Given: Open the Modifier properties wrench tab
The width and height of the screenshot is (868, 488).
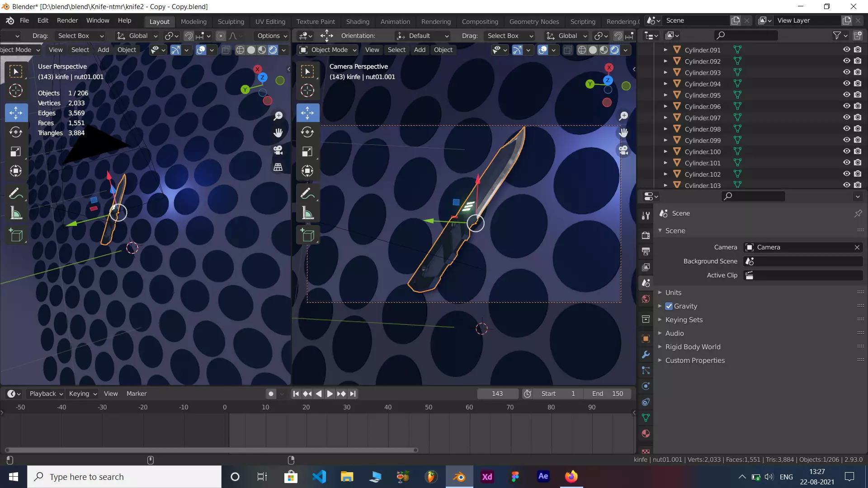Looking at the screenshot, I should tap(646, 355).
